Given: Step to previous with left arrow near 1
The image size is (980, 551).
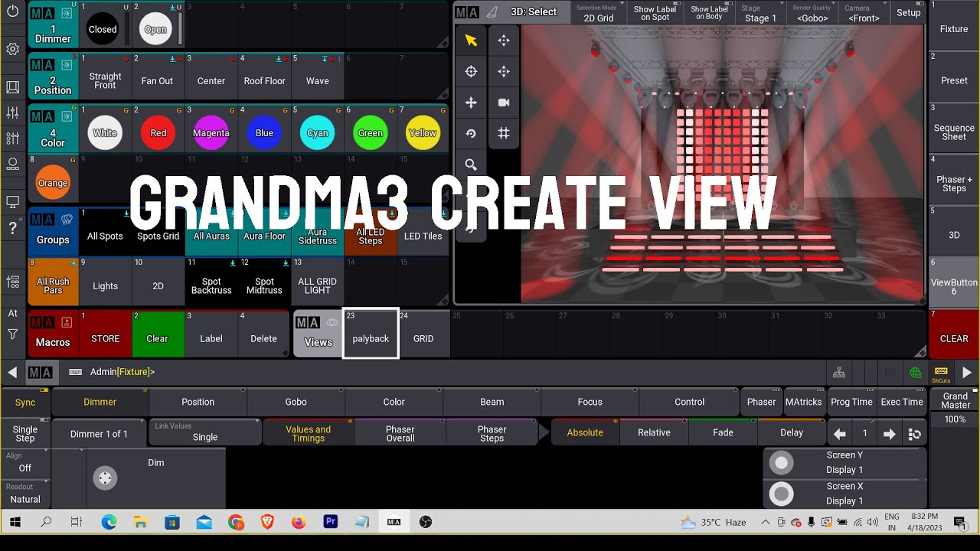Looking at the screenshot, I should click(x=840, y=434).
